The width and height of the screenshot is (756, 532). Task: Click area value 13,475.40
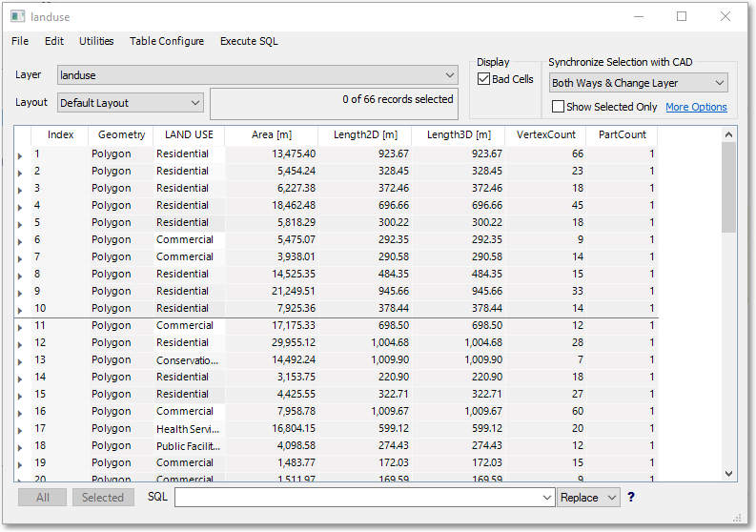click(x=293, y=153)
